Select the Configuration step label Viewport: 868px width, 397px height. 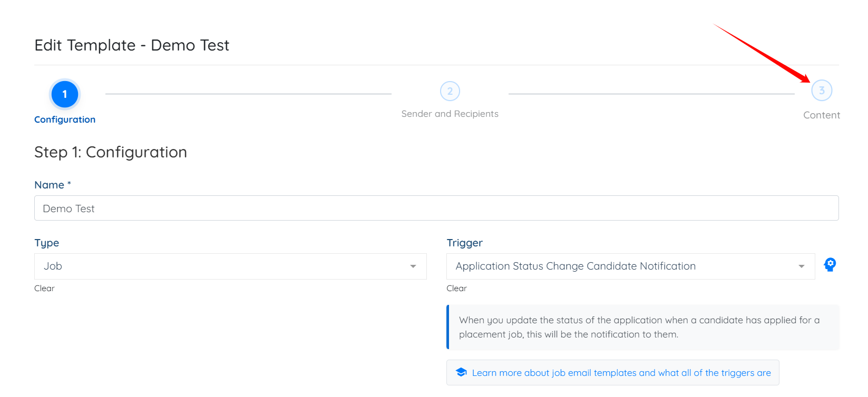tap(65, 120)
